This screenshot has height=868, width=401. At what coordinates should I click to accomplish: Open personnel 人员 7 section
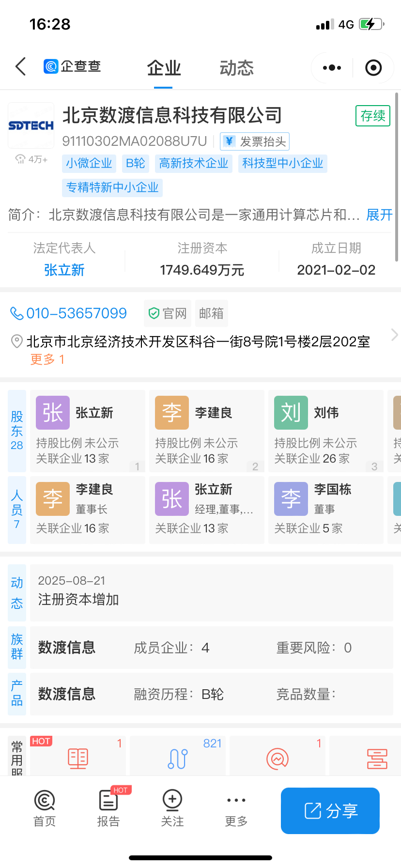tap(17, 510)
